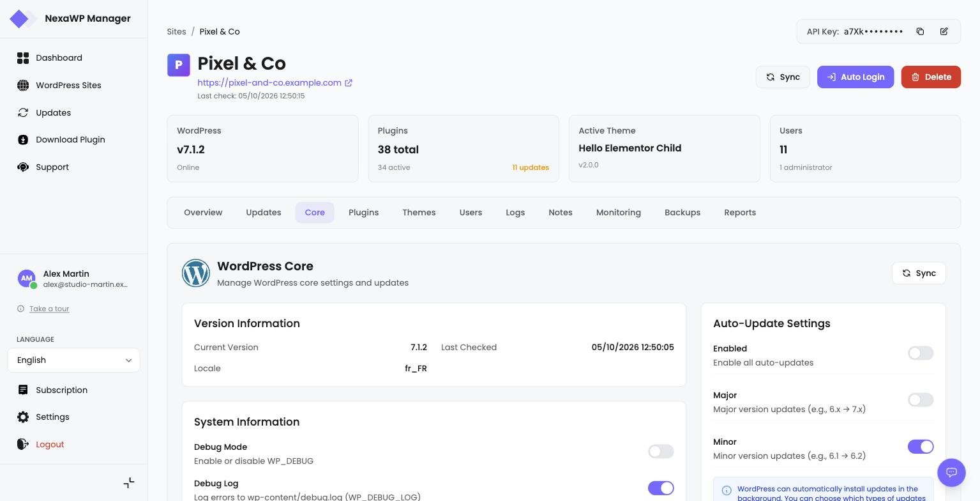The width and height of the screenshot is (980, 501).
Task: Collapse the sidebar with the corner icon
Action: point(129,482)
